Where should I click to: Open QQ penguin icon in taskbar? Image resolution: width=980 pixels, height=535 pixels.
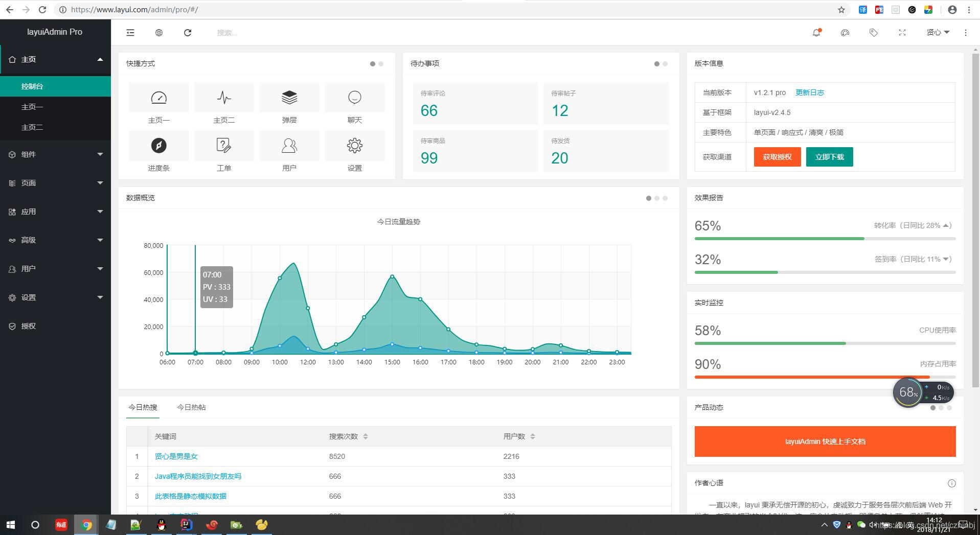click(162, 525)
